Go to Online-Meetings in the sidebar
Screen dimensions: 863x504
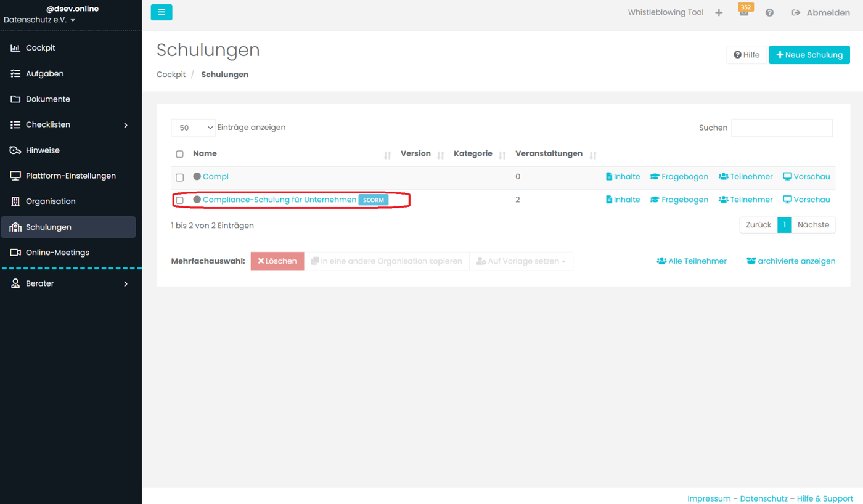pos(57,253)
